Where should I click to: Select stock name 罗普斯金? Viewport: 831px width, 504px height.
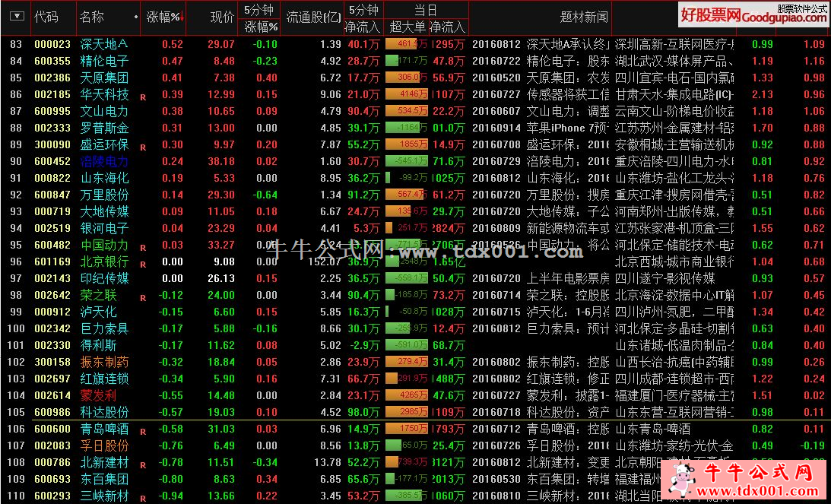[x=104, y=128]
